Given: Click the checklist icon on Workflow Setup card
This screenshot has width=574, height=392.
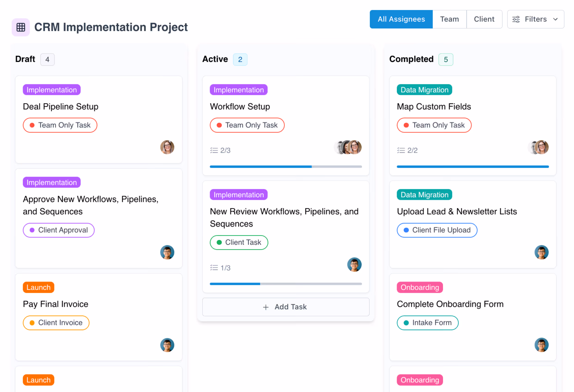Looking at the screenshot, I should point(214,150).
